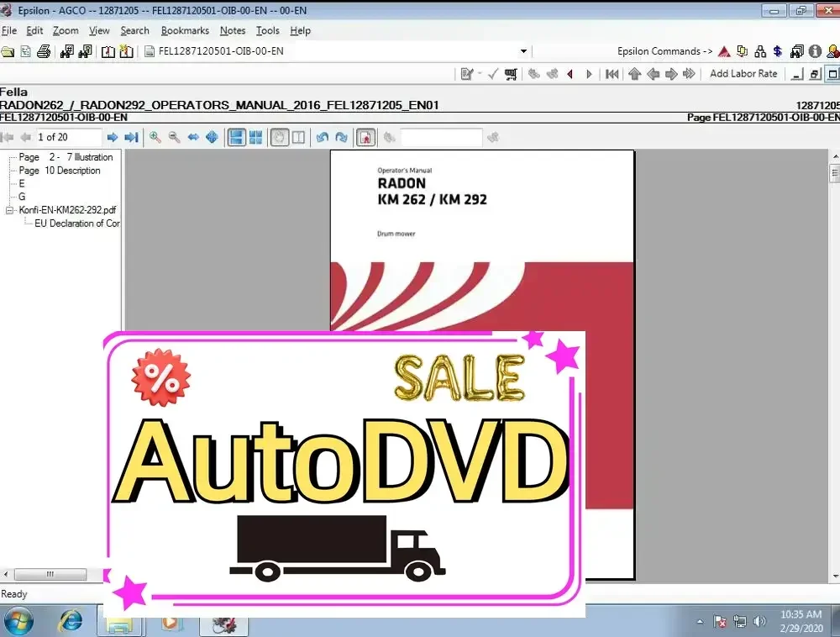This screenshot has height=637, width=840.
Task: Click the open book bookmark icon
Action: pos(108,51)
